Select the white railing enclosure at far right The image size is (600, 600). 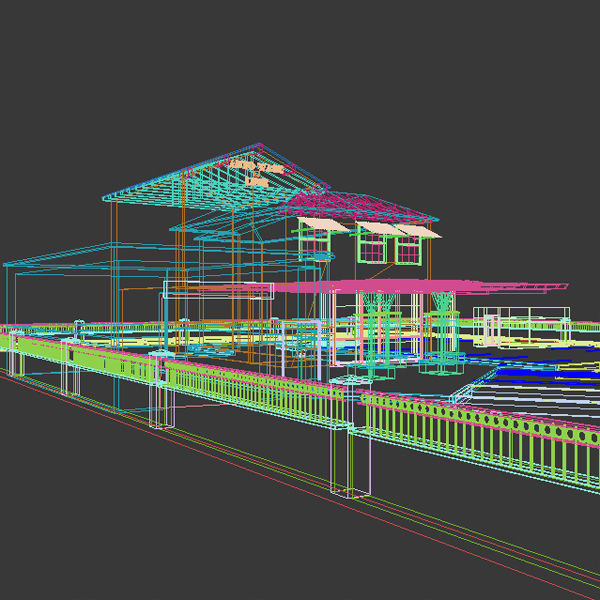(522, 326)
